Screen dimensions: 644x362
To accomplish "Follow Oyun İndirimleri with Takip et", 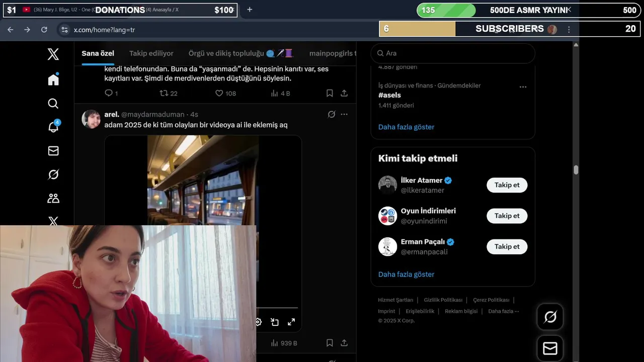I will click(507, 216).
